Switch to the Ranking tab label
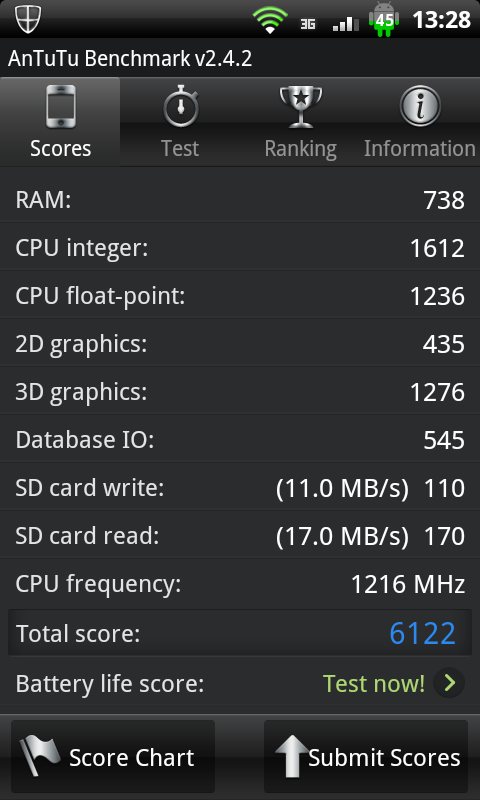The image size is (480, 800). 300,149
